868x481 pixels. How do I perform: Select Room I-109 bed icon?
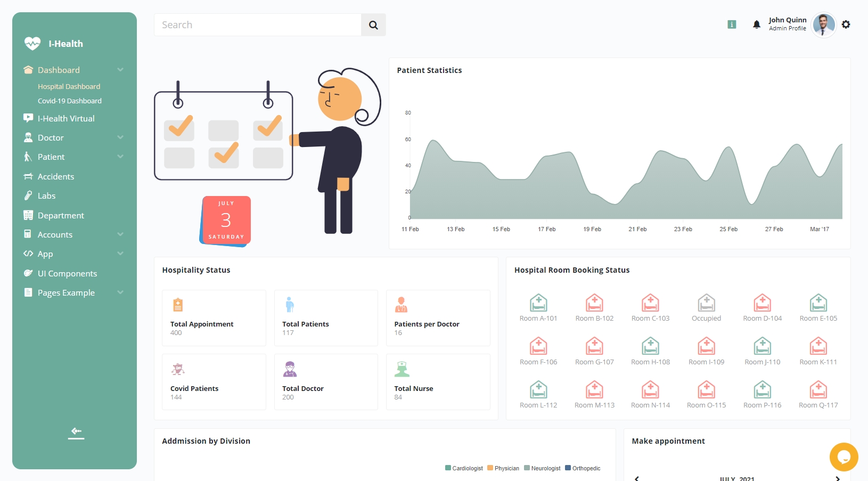coord(706,346)
